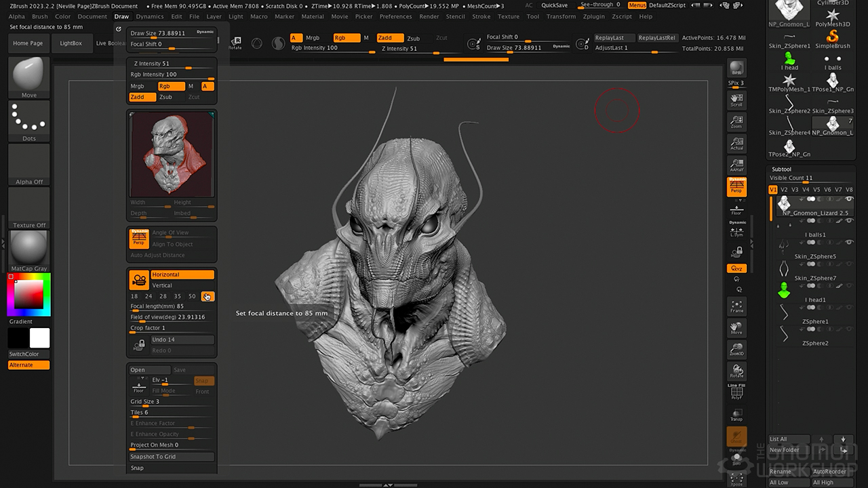This screenshot has height=488, width=868.
Task: Open the MatCap Gray material picker
Action: click(28, 249)
